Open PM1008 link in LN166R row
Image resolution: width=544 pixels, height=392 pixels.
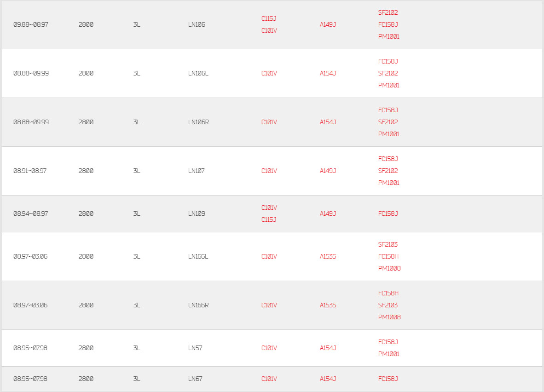pos(389,317)
